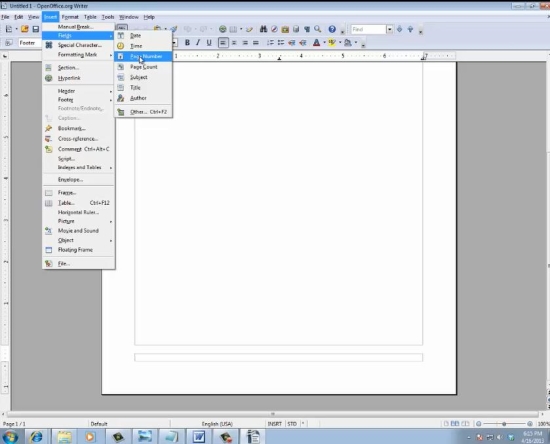Open Other fields dialog entry
550x444 pixels.
coord(143,112)
